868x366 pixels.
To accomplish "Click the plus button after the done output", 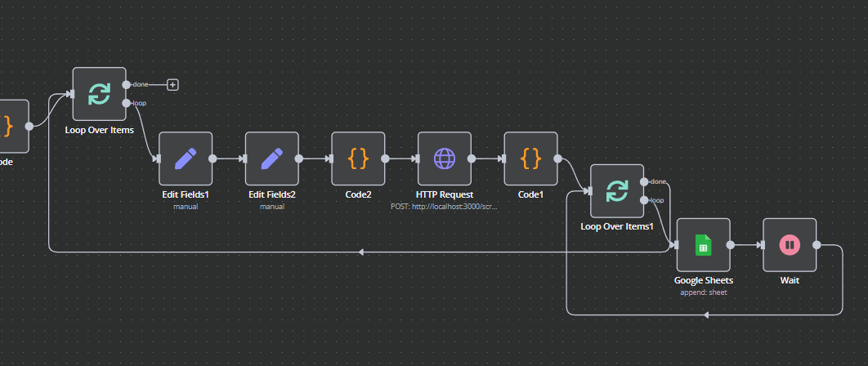I will 173,85.
